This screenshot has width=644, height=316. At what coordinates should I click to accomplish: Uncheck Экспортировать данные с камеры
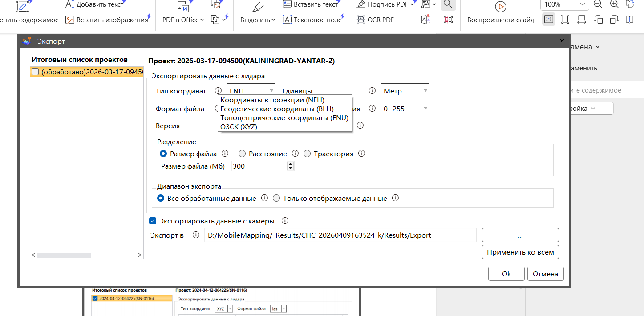(153, 221)
